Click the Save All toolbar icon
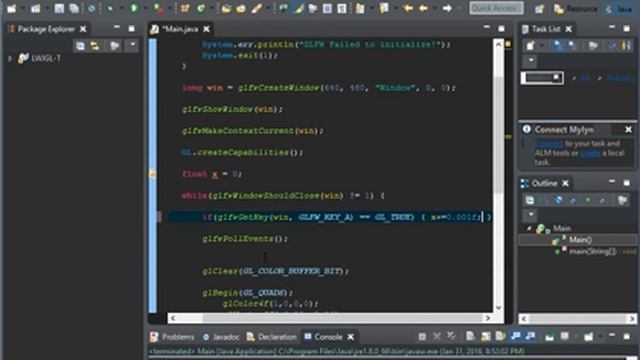The height and width of the screenshot is (360, 640). point(74,8)
